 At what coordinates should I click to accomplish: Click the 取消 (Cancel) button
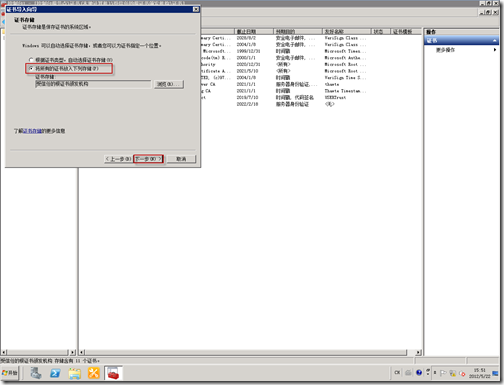(181, 159)
